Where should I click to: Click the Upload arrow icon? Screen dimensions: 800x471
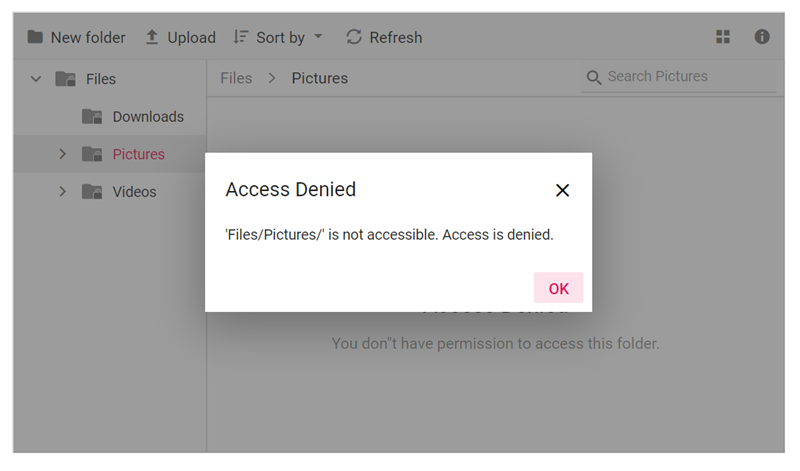tap(152, 37)
